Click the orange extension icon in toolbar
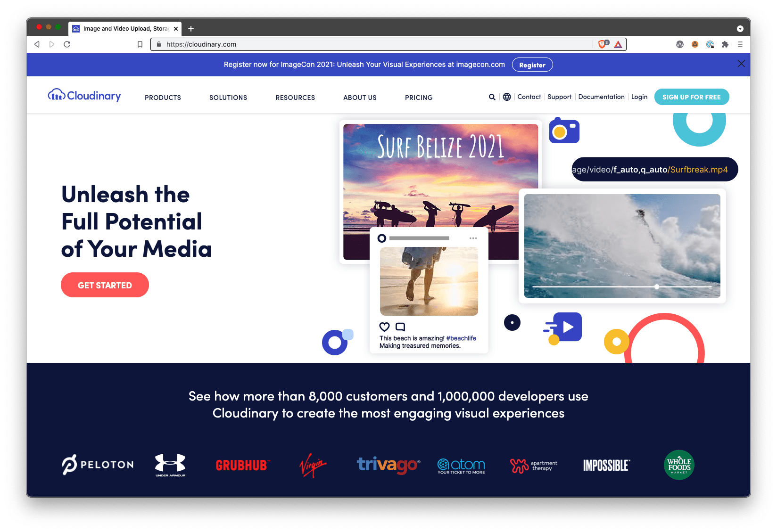 click(695, 44)
